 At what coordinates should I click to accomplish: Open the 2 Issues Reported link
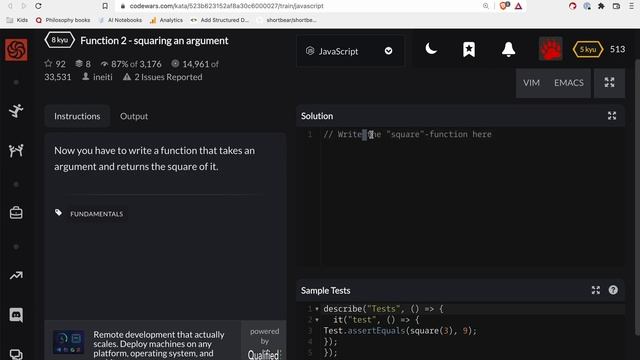pos(168,77)
